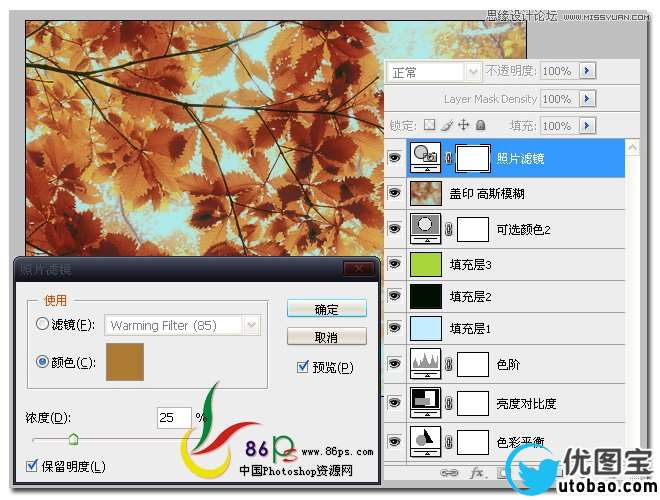Select the 填充层3 layer name
This screenshot has height=500, width=660.
(471, 265)
